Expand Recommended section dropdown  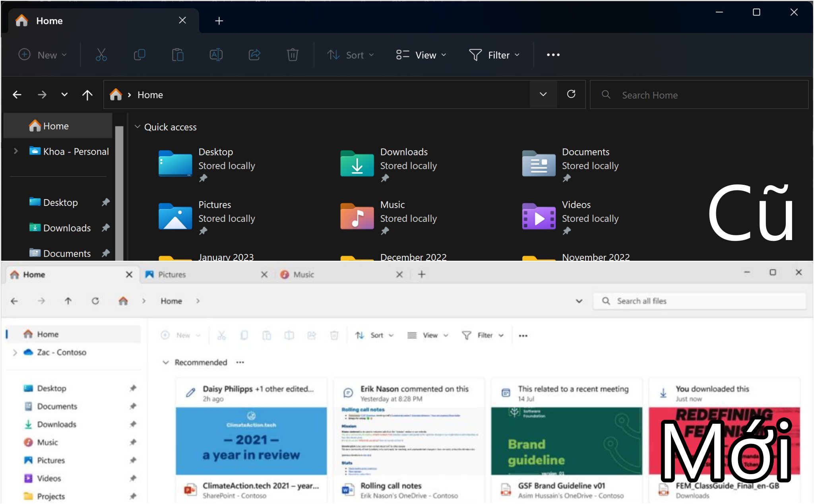(x=165, y=361)
